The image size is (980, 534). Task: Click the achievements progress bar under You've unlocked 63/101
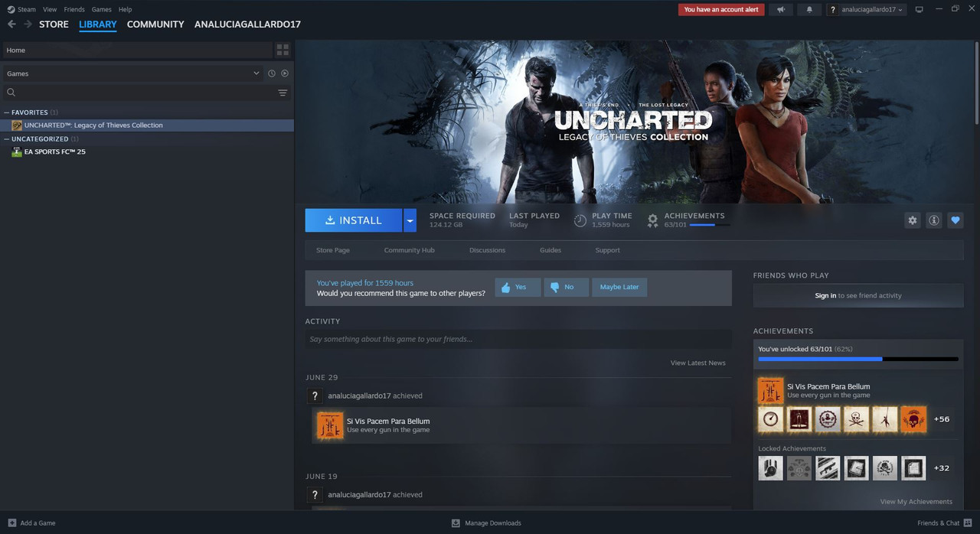[858, 359]
